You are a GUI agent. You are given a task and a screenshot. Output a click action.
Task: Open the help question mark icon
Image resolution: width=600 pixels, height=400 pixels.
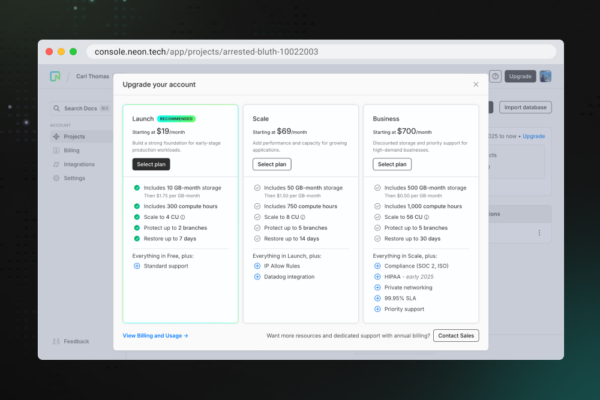tap(495, 76)
